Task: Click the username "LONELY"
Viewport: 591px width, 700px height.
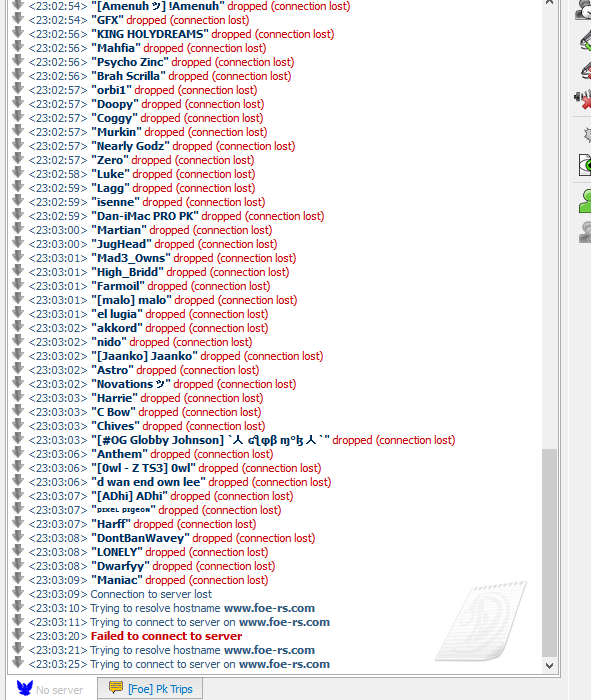Action: [x=117, y=552]
